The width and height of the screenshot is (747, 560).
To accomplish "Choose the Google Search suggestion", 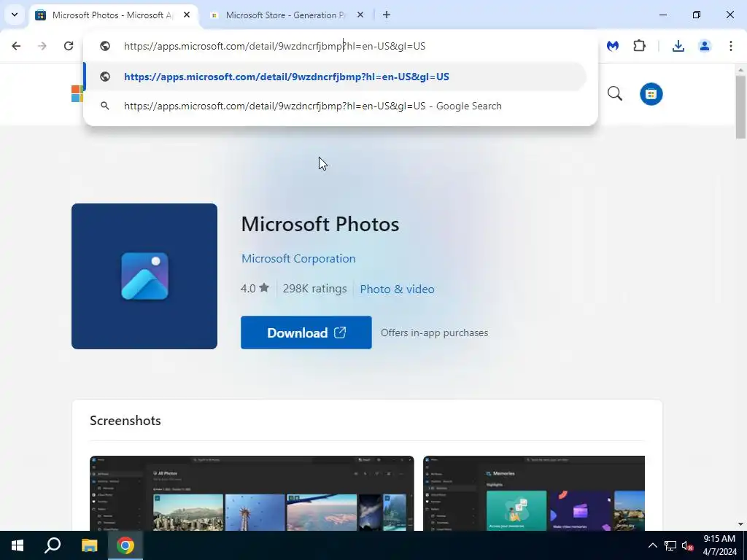I will point(336,106).
